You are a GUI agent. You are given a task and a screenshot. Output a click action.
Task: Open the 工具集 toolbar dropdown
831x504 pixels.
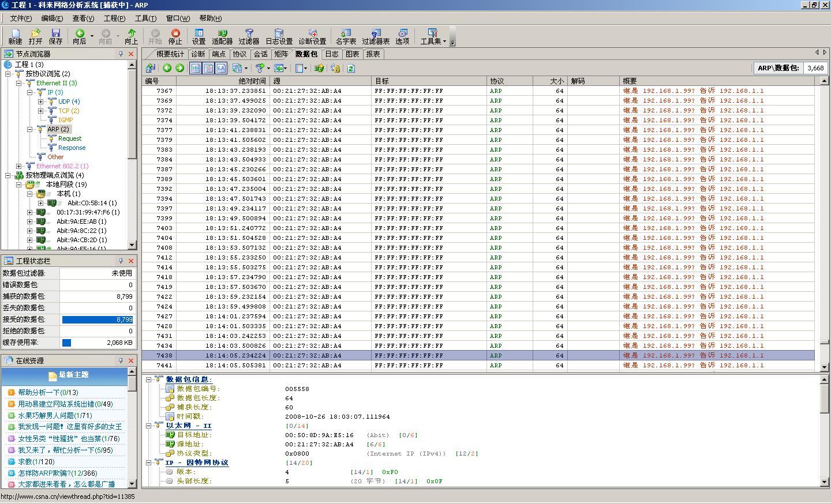433,36
